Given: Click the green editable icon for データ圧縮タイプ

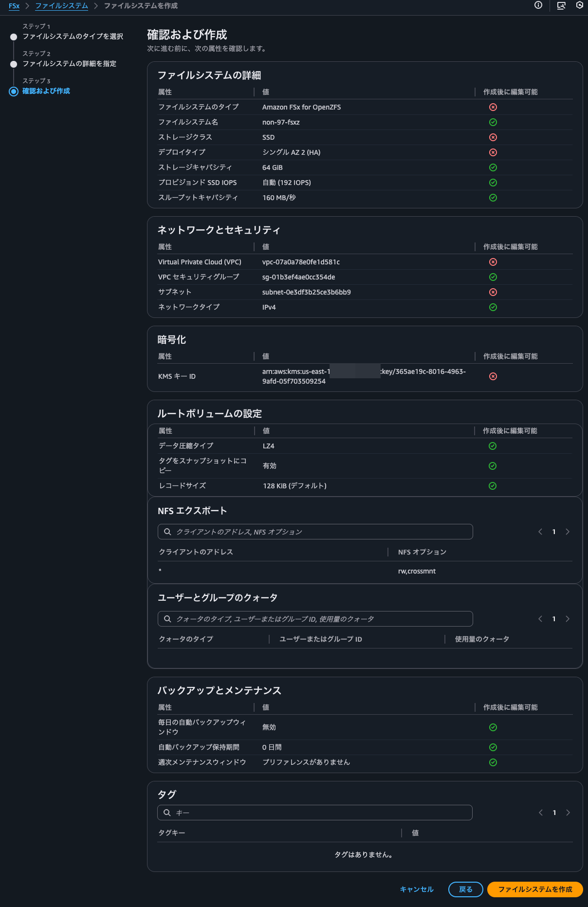Looking at the screenshot, I should 493,446.
